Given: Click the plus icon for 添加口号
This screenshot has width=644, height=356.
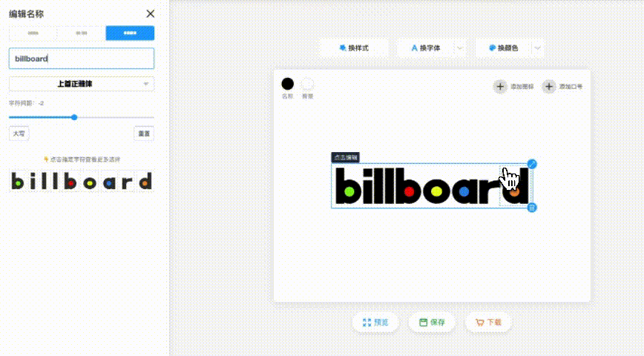Looking at the screenshot, I should (x=549, y=87).
